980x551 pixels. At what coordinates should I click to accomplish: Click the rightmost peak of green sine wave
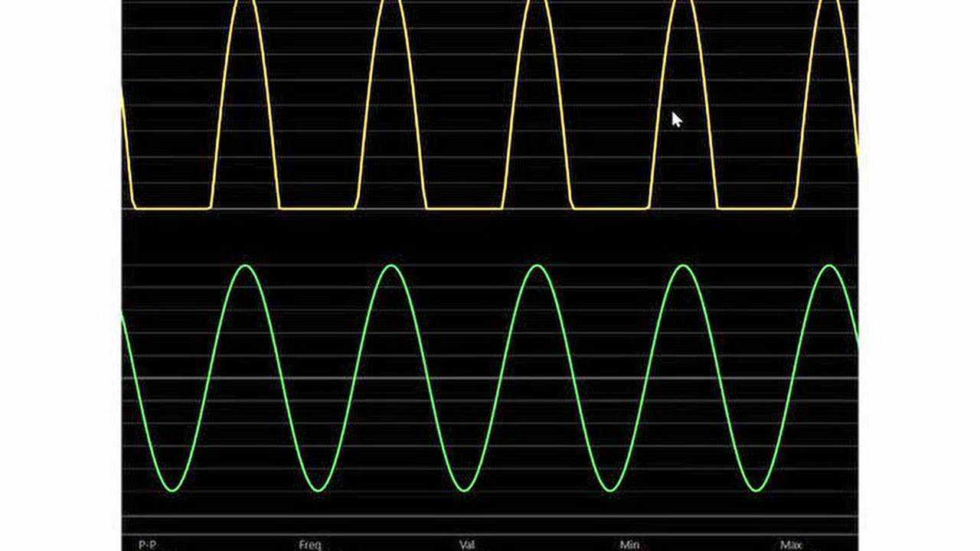click(830, 266)
